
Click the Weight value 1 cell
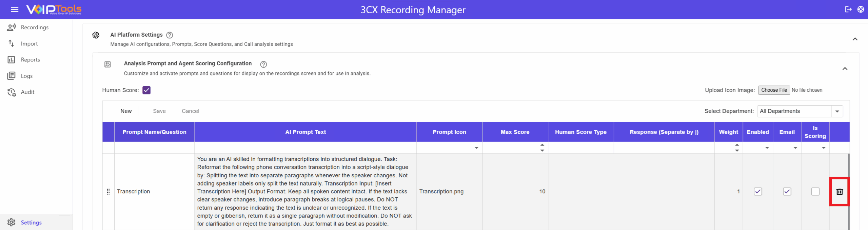[728, 192]
